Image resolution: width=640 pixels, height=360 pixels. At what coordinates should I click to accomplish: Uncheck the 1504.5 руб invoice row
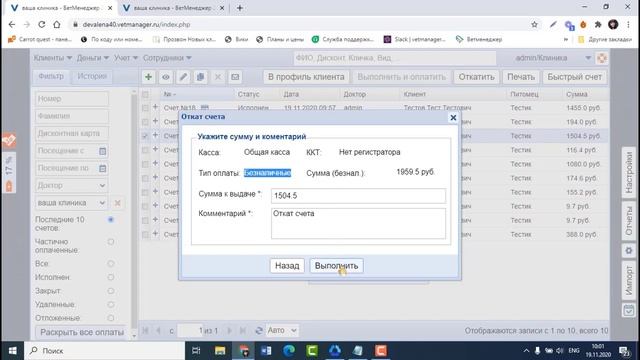click(145, 136)
